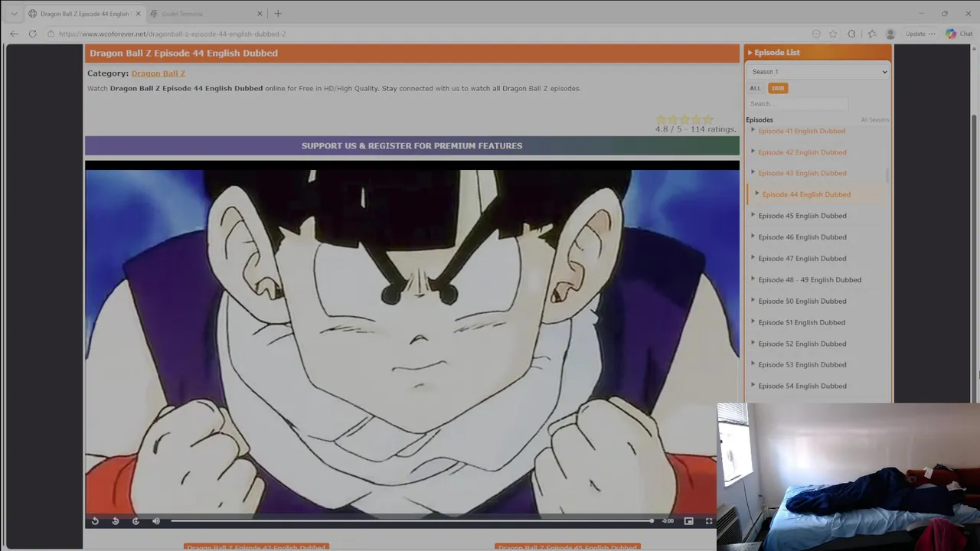Open the Dragon Ball Z category link
This screenshot has height=551, width=980.
pyautogui.click(x=158, y=73)
